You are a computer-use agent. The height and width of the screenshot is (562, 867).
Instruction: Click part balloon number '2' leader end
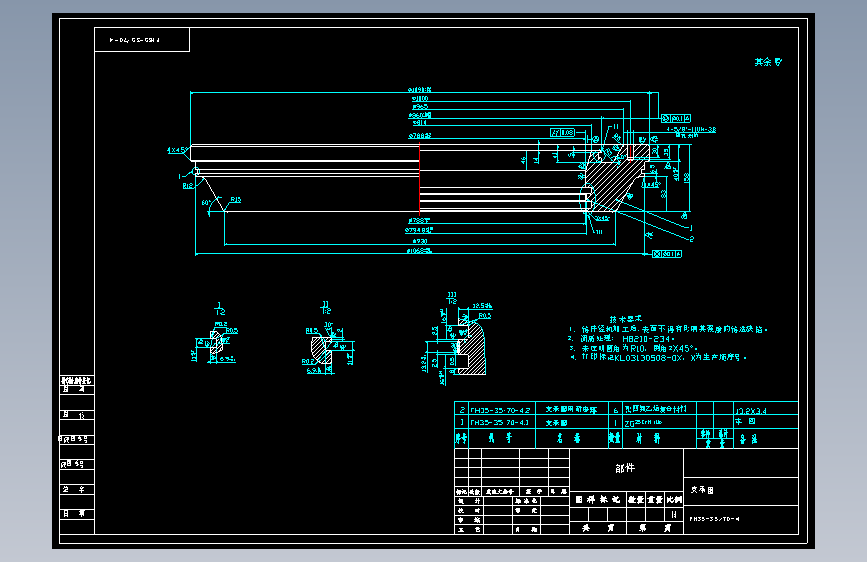(692, 239)
